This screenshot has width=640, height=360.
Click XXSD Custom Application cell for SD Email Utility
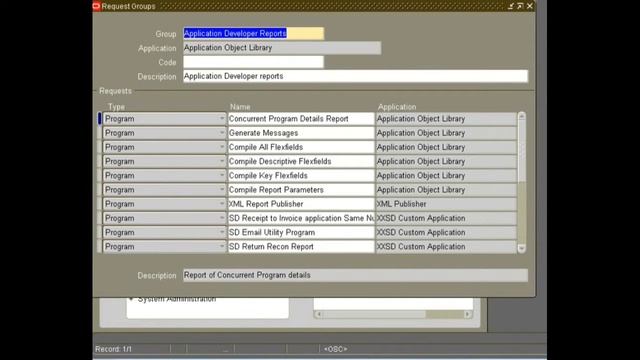coord(446,232)
